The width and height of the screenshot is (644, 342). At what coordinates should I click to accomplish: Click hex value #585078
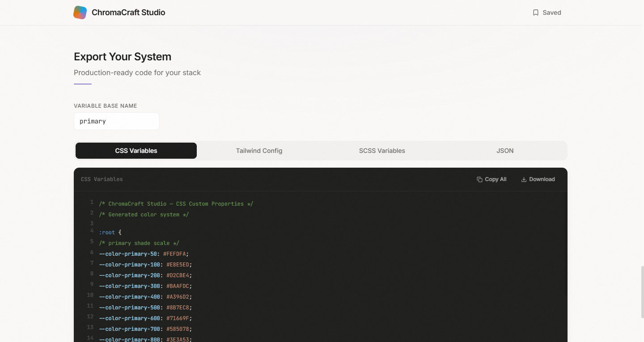[178, 329]
